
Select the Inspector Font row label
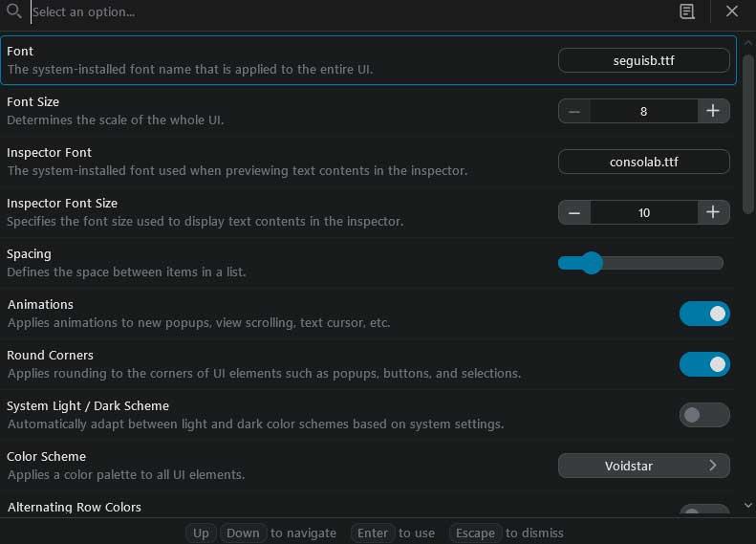click(x=49, y=152)
